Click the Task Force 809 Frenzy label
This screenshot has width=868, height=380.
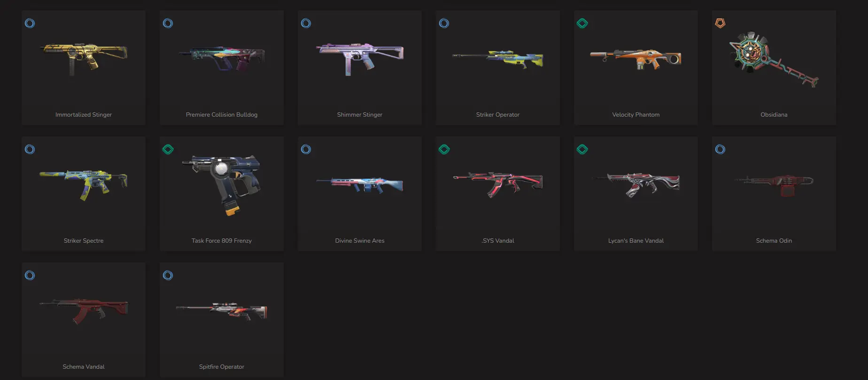[x=222, y=241]
